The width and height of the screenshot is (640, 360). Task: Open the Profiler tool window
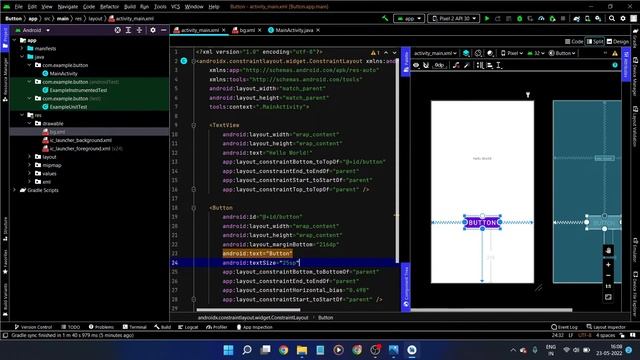click(217, 327)
